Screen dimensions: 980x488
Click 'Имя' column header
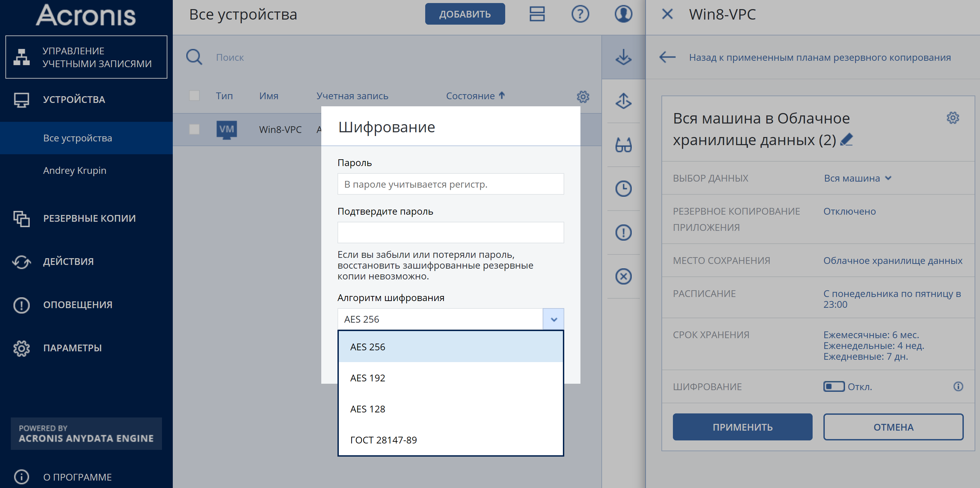coord(269,96)
